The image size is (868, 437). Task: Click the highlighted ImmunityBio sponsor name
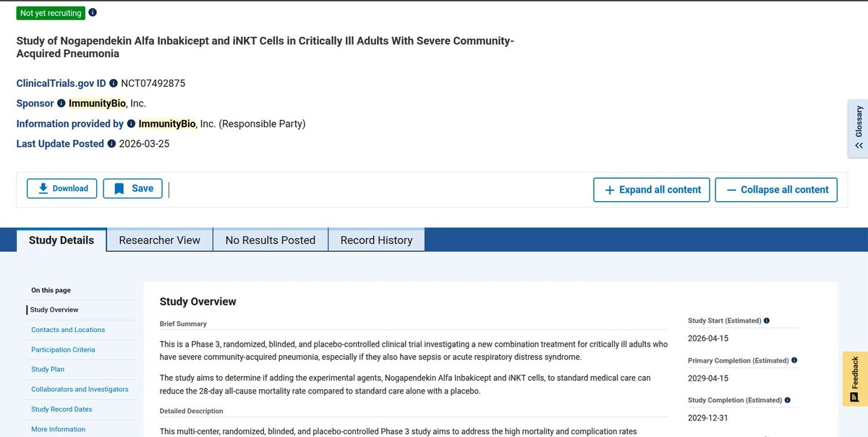pyautogui.click(x=98, y=103)
